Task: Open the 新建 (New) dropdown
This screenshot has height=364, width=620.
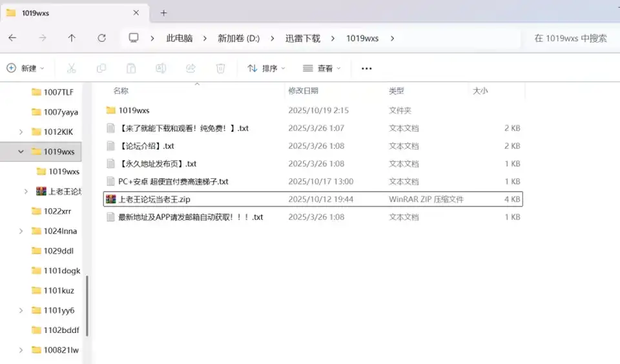Action: coord(25,68)
